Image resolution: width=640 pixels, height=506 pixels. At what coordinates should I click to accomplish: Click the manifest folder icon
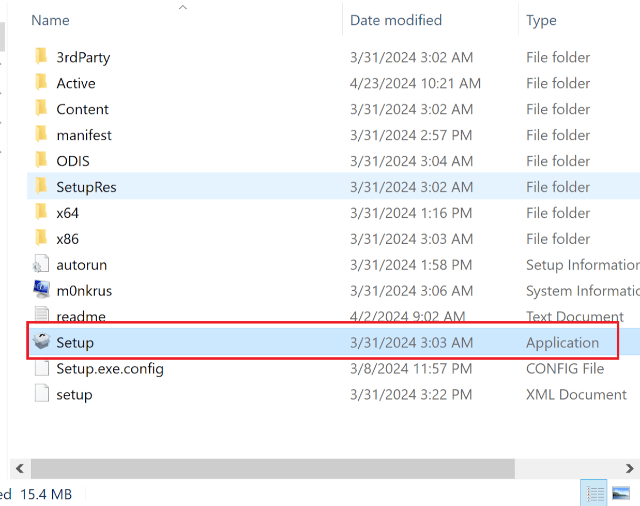(x=41, y=134)
